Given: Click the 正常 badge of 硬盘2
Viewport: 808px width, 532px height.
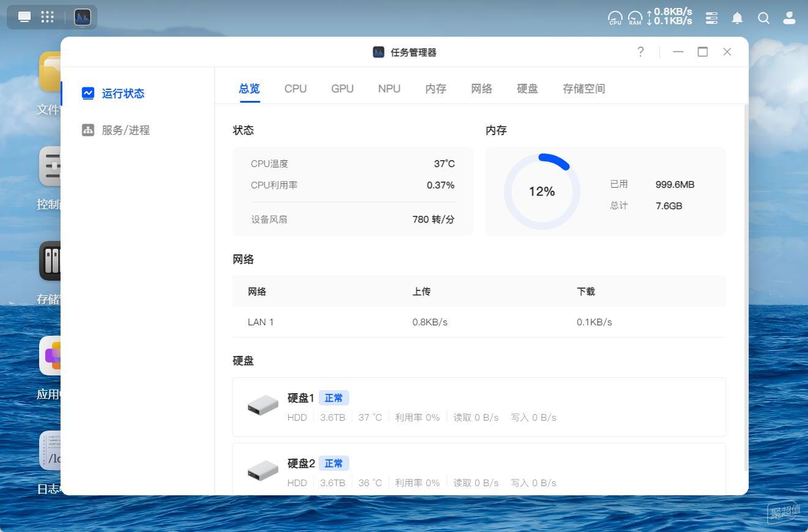Looking at the screenshot, I should coord(334,464).
